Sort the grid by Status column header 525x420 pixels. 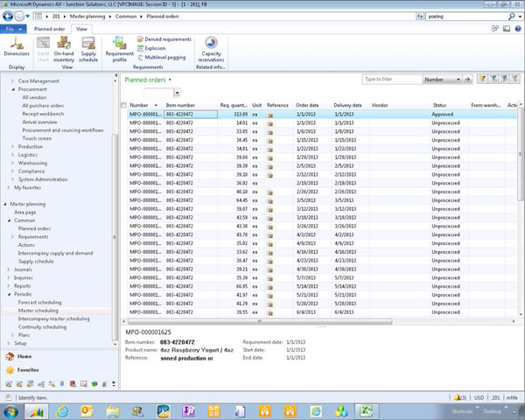pos(440,105)
